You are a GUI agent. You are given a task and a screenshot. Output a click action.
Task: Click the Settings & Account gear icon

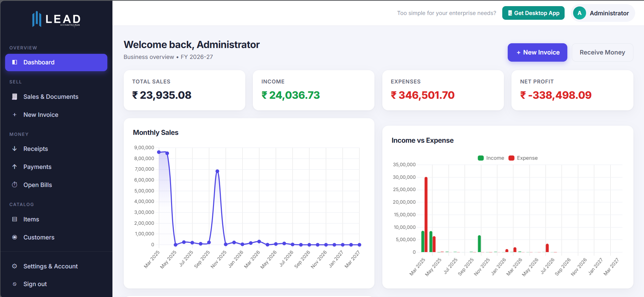15,266
